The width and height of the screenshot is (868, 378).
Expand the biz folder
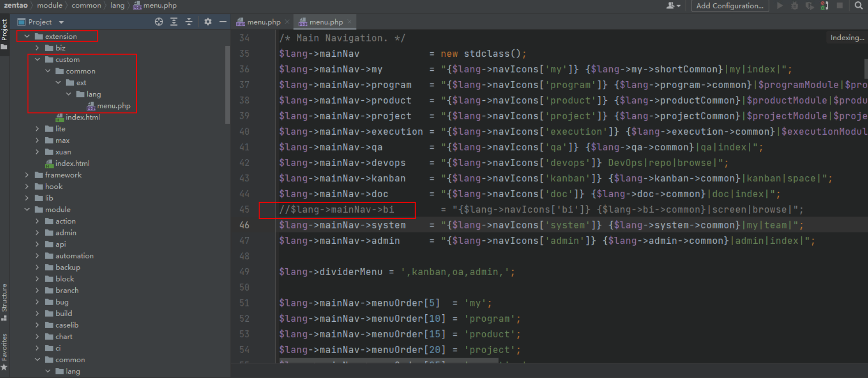pos(37,48)
